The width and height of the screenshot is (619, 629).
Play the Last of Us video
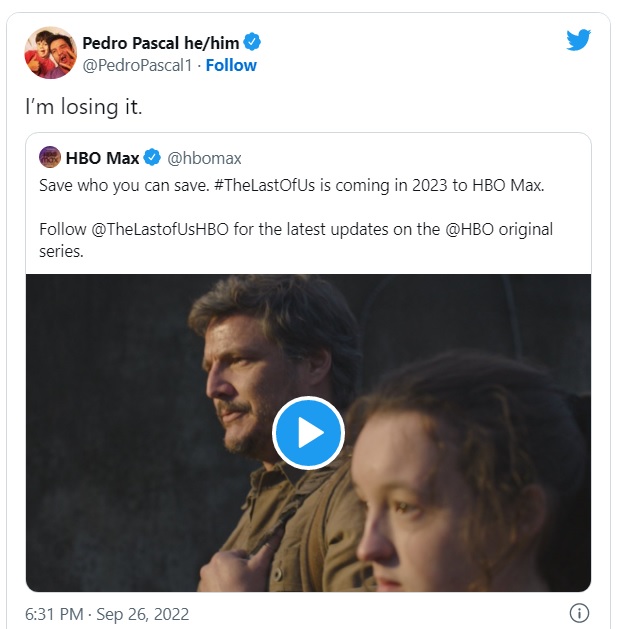pos(308,433)
